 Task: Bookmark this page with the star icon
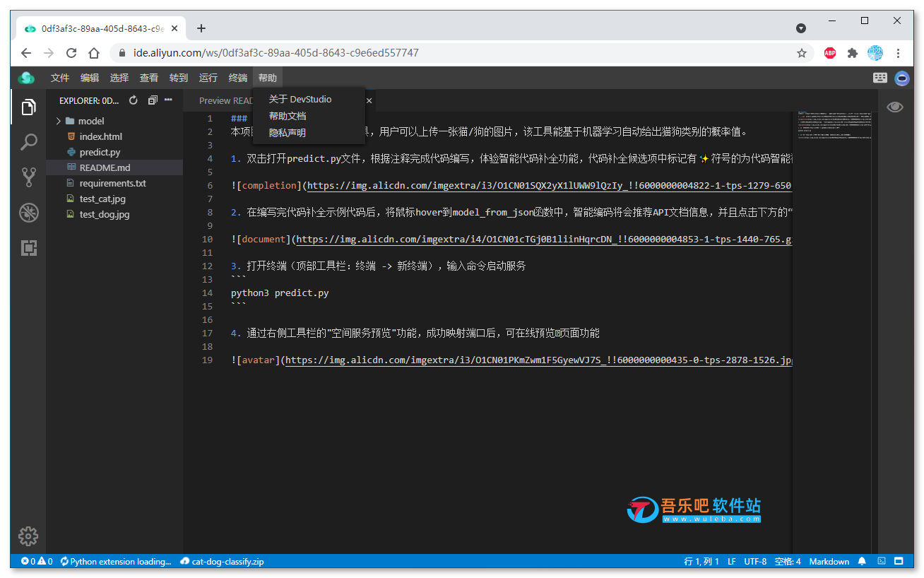click(x=802, y=53)
